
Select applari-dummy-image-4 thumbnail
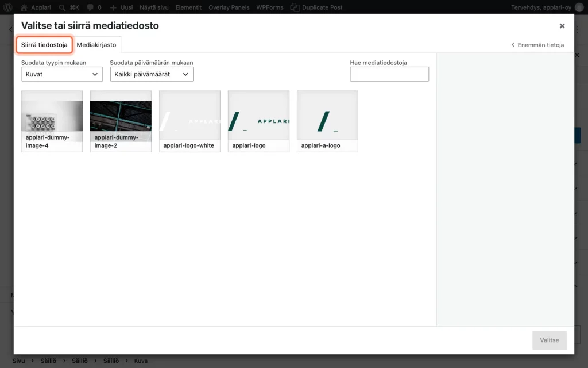coord(52,121)
